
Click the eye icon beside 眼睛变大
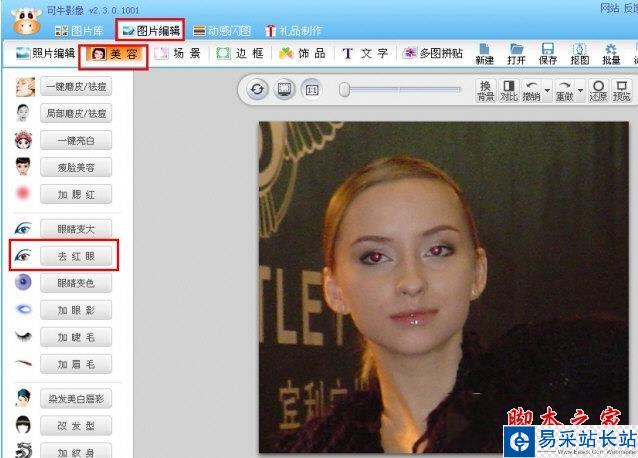pos(23,228)
